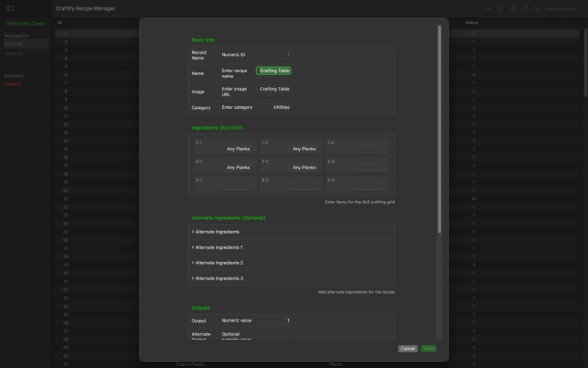
Task: Click the image URL field
Action: [x=273, y=89]
